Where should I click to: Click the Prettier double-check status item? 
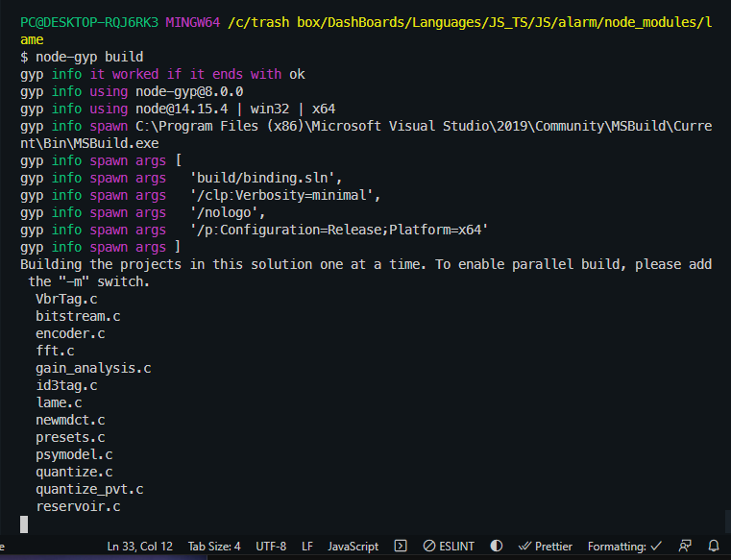546,546
